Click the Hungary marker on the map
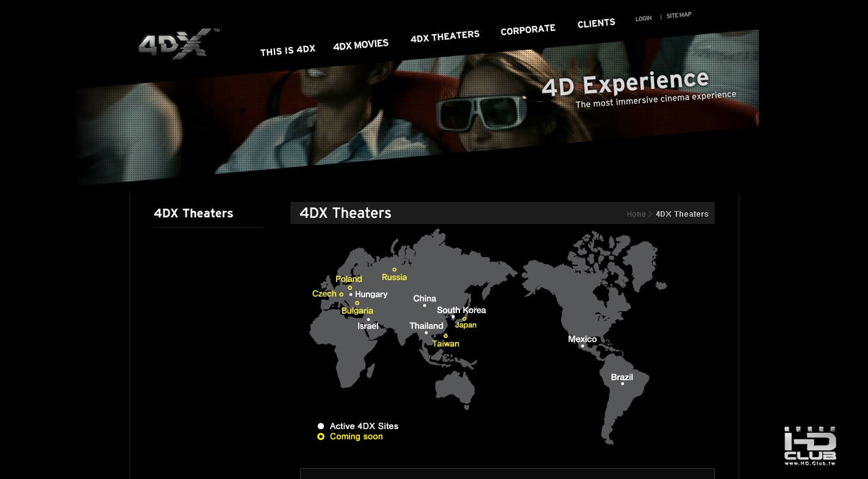Image resolution: width=868 pixels, height=479 pixels. (351, 295)
